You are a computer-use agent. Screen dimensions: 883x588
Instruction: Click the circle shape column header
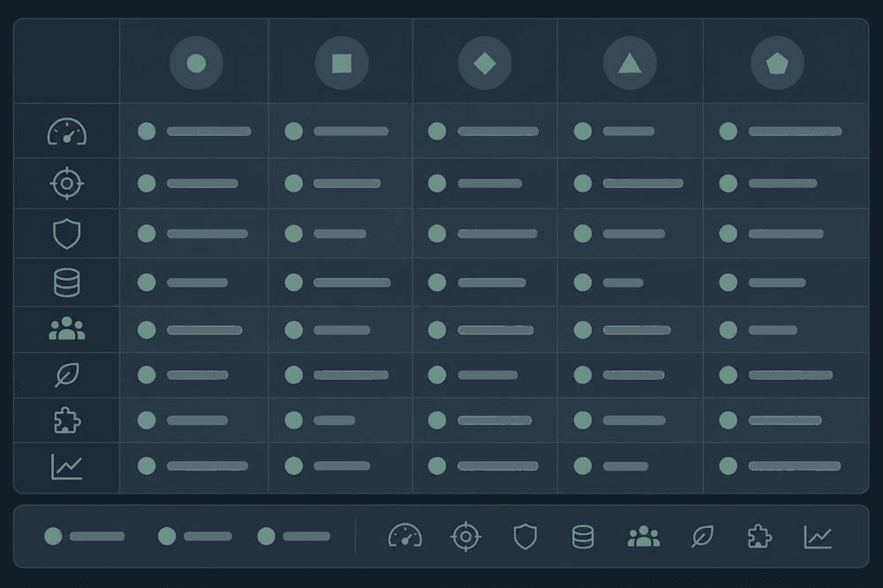click(x=196, y=63)
